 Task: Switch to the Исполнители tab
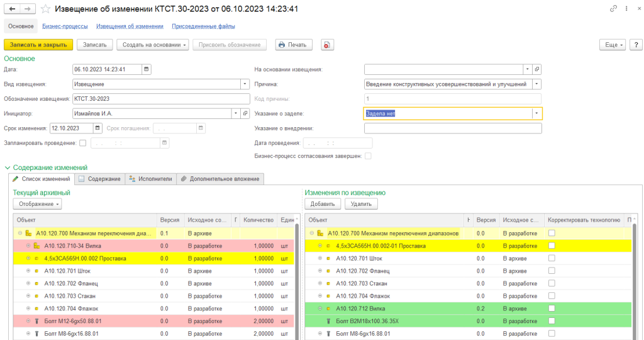(x=150, y=179)
